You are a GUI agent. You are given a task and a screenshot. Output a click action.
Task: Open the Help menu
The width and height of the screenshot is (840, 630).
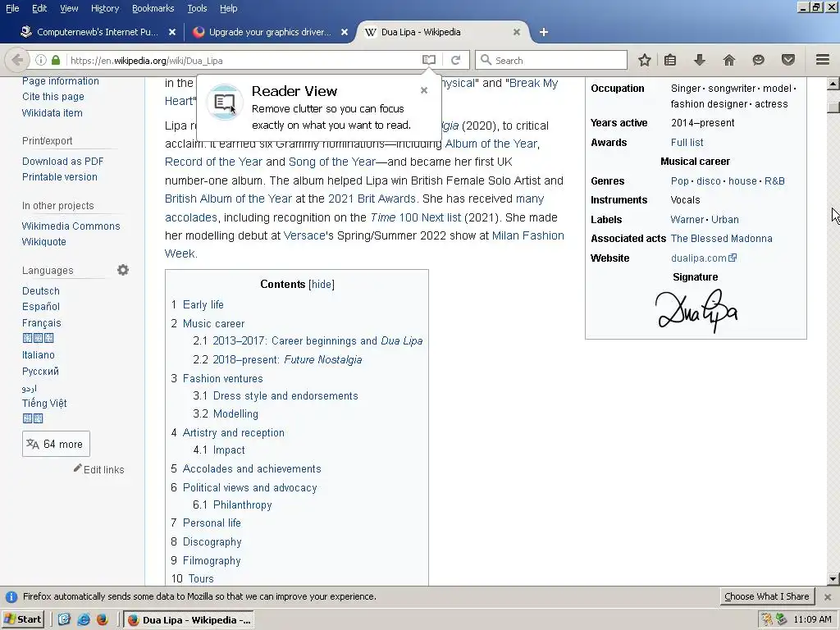(228, 8)
